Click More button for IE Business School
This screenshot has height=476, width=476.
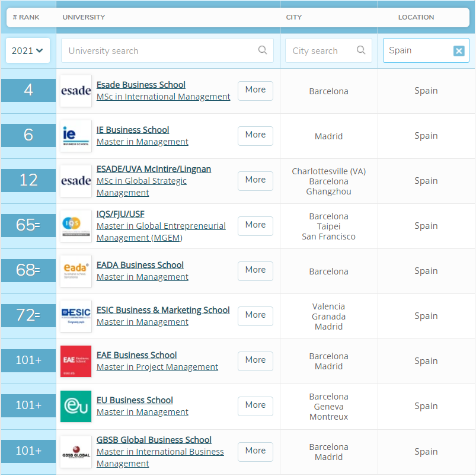click(255, 136)
